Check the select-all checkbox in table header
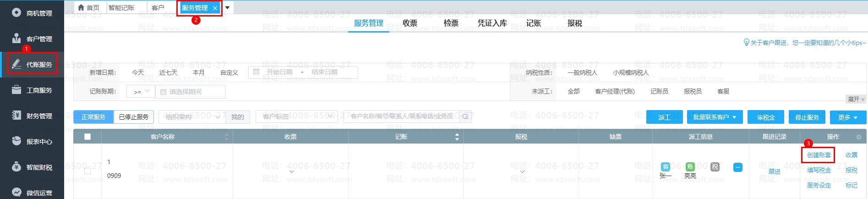The height and width of the screenshot is (199, 868). [87, 137]
